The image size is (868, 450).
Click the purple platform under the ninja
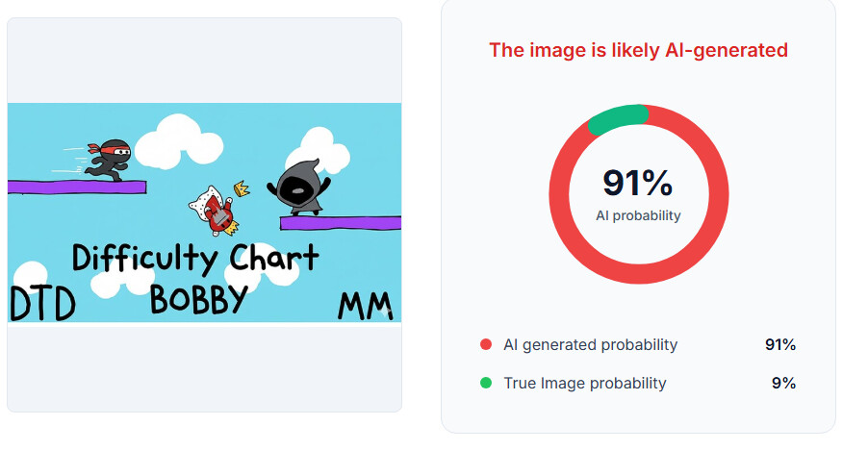tap(77, 187)
